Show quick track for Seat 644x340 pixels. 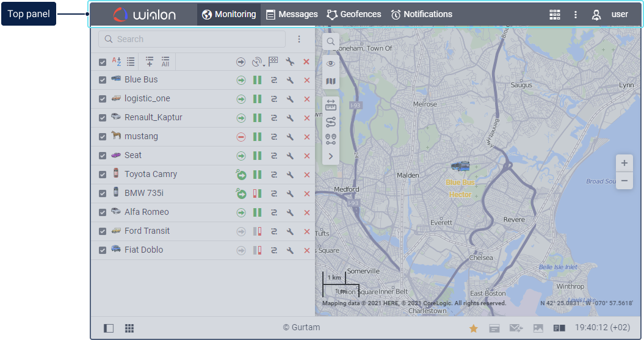click(274, 156)
